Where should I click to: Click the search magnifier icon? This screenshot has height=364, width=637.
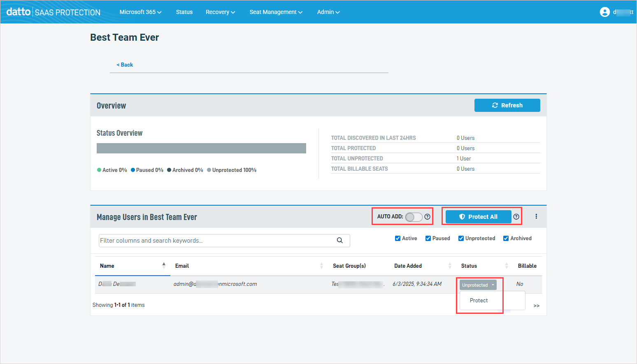coord(340,241)
